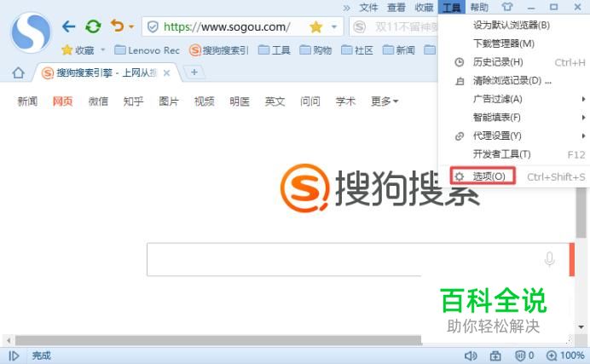Click the 学术 search category link

coord(345,101)
